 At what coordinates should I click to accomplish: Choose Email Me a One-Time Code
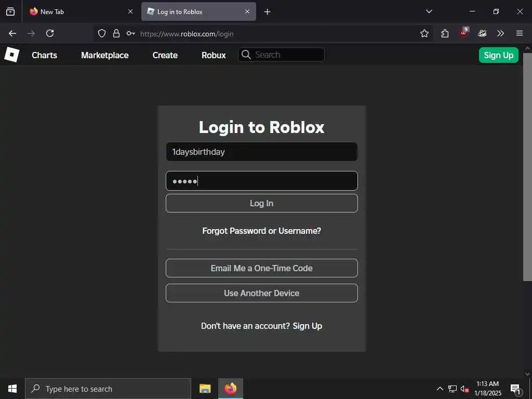pos(262,268)
